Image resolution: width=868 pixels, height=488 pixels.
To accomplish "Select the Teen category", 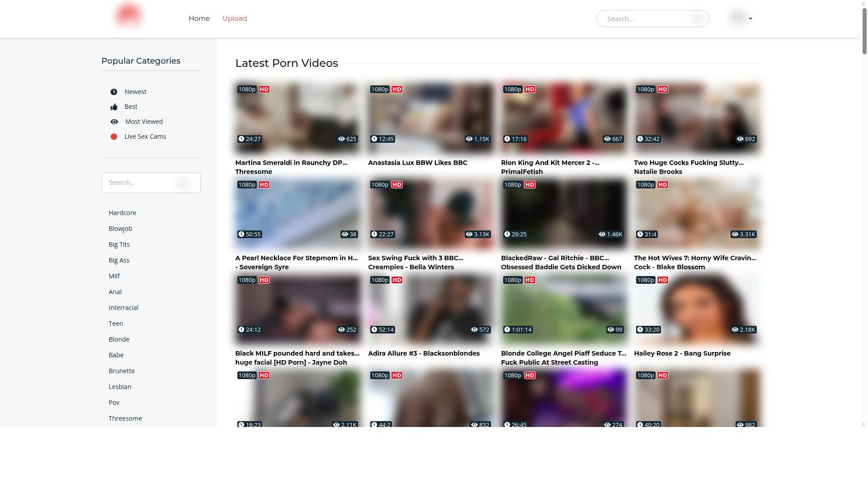I will point(116,324).
